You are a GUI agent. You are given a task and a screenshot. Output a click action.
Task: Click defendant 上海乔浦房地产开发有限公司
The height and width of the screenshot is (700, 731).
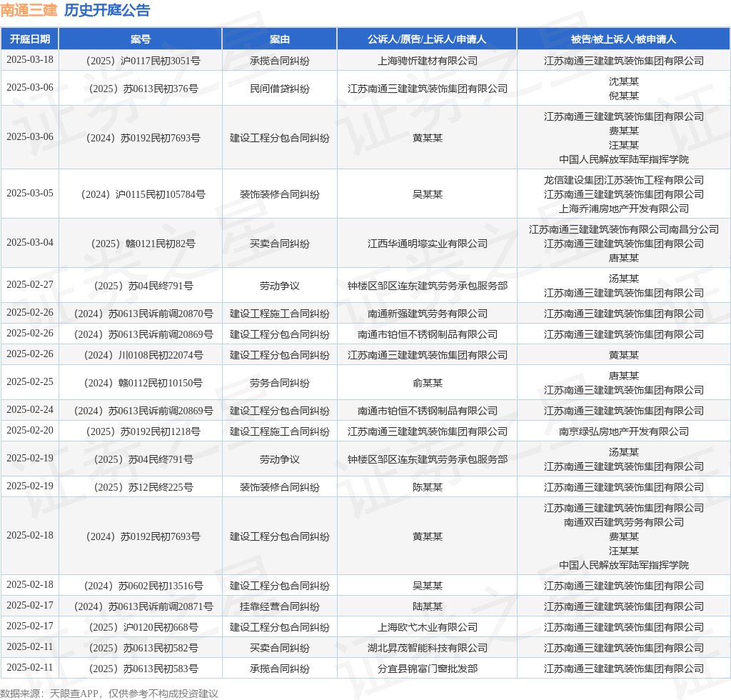click(x=624, y=209)
